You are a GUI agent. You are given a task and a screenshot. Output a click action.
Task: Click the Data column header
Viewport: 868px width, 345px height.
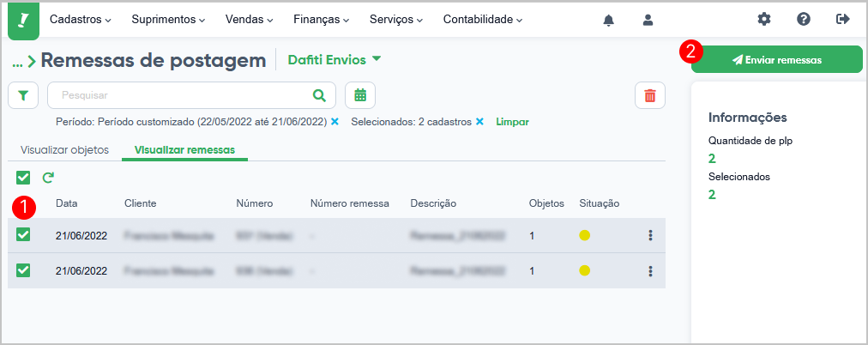(66, 203)
